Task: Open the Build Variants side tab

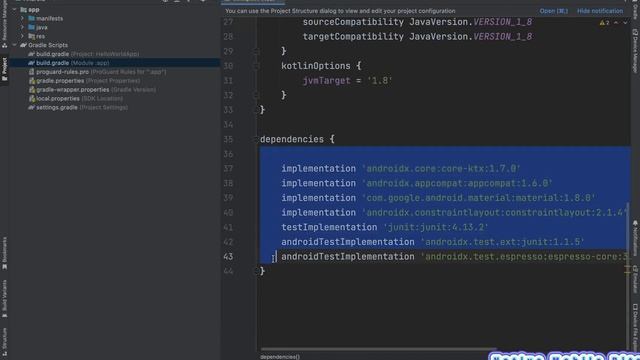Action: click(4, 299)
